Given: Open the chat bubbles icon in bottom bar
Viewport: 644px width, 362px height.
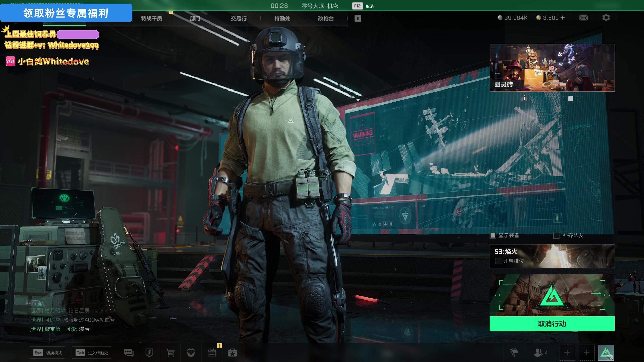Looking at the screenshot, I should click(x=129, y=353).
